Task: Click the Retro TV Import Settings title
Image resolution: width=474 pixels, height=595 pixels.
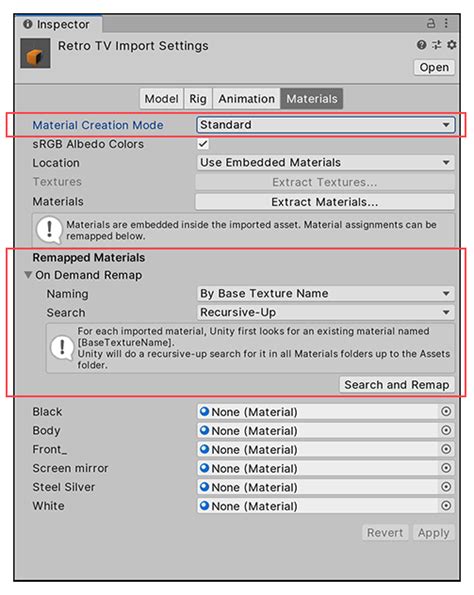Action: point(133,46)
